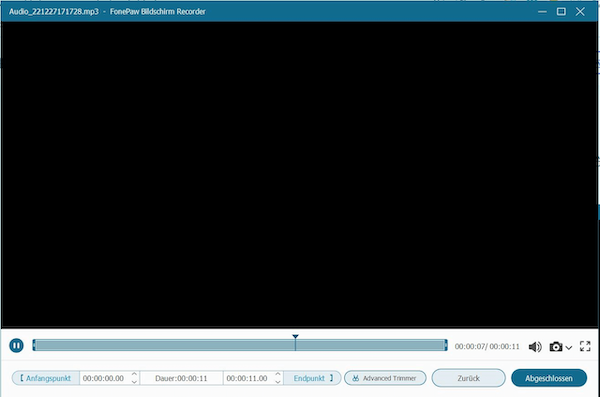The image size is (600, 397).
Task: Click the start time field 00:00:00.00
Action: click(104, 378)
